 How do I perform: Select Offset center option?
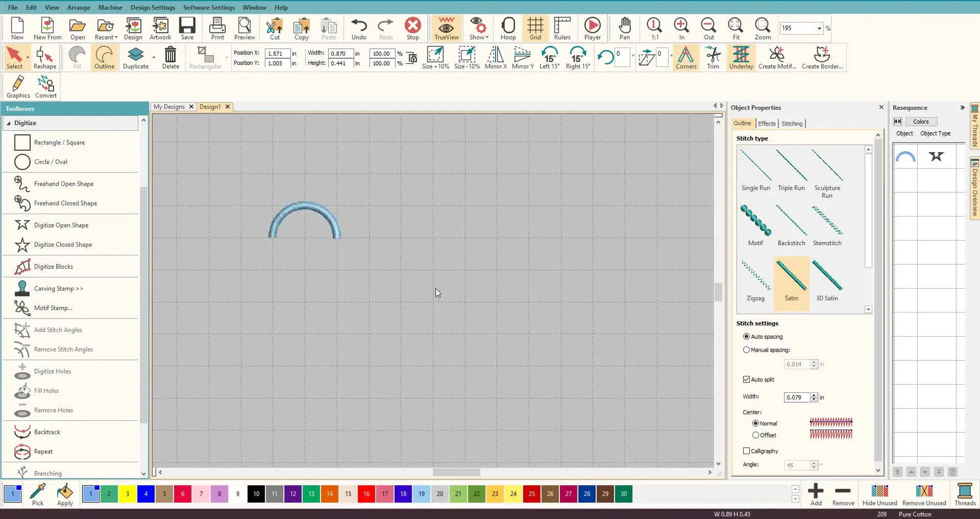pos(755,435)
